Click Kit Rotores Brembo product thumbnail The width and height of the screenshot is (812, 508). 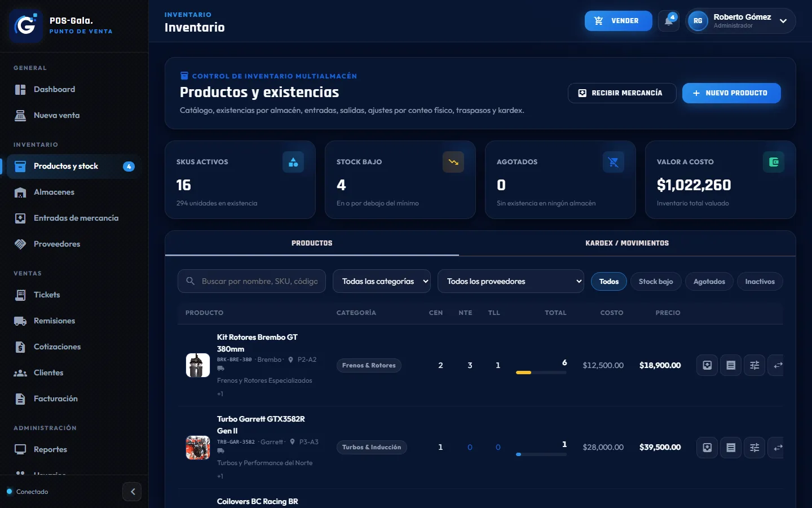[x=198, y=365]
